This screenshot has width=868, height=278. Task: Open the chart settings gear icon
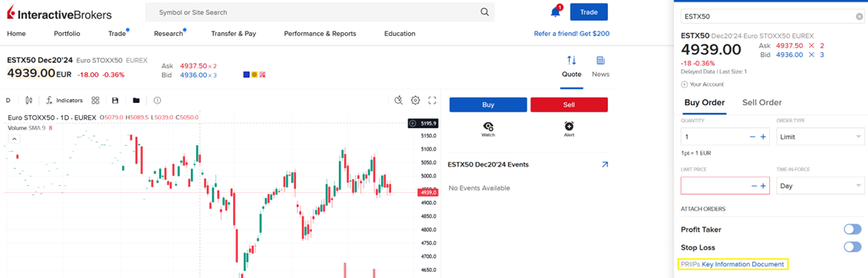pos(415,101)
